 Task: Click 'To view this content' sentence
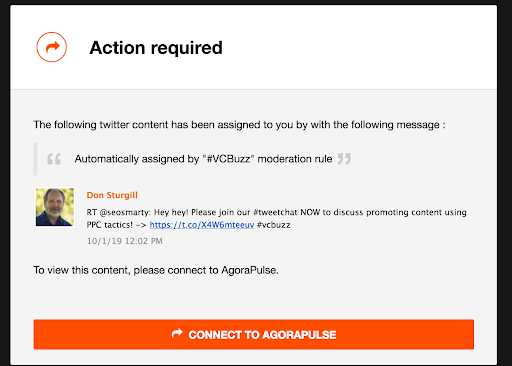156,270
